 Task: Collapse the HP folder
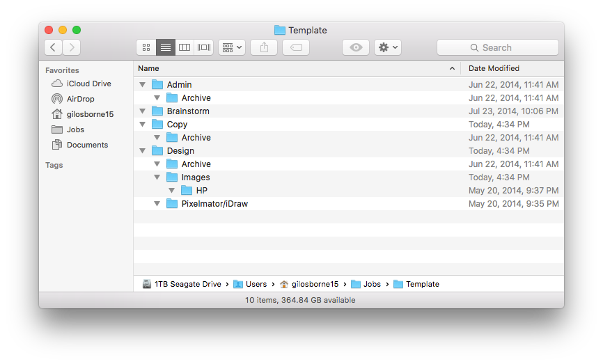tap(171, 190)
